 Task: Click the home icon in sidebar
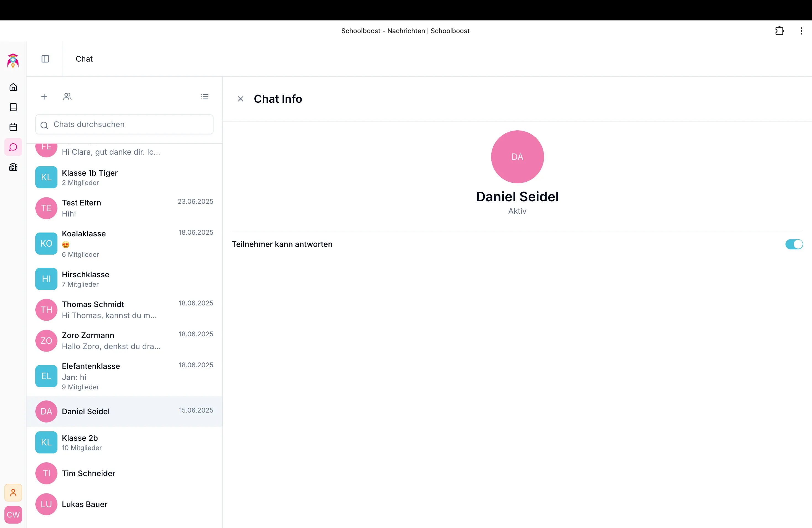point(13,87)
